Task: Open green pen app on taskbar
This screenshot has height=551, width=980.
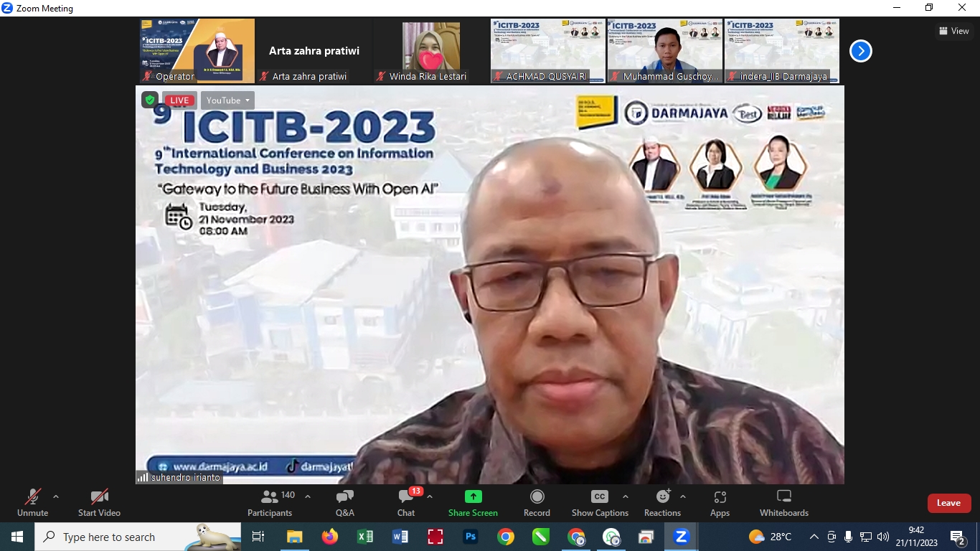Action: click(541, 537)
